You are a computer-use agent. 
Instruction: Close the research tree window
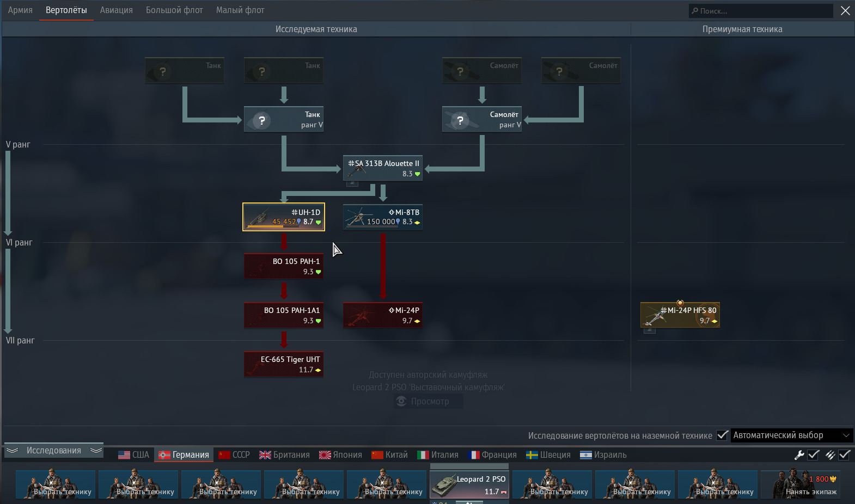(x=845, y=11)
